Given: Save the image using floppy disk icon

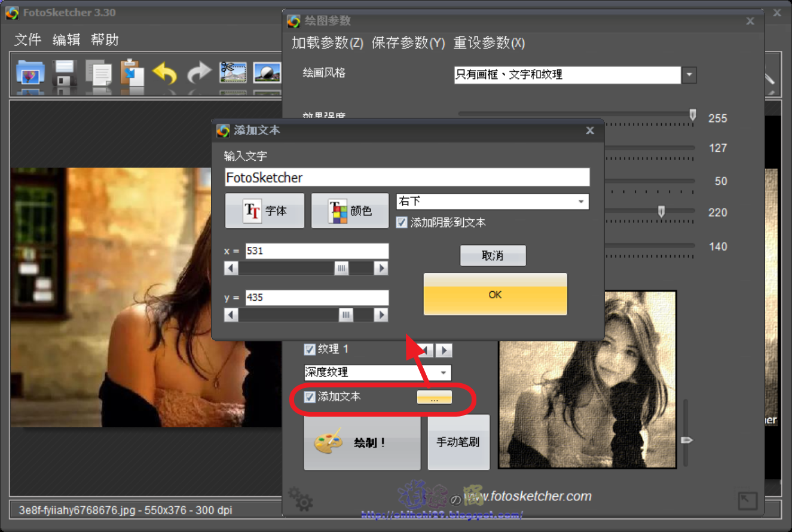Looking at the screenshot, I should (x=65, y=74).
